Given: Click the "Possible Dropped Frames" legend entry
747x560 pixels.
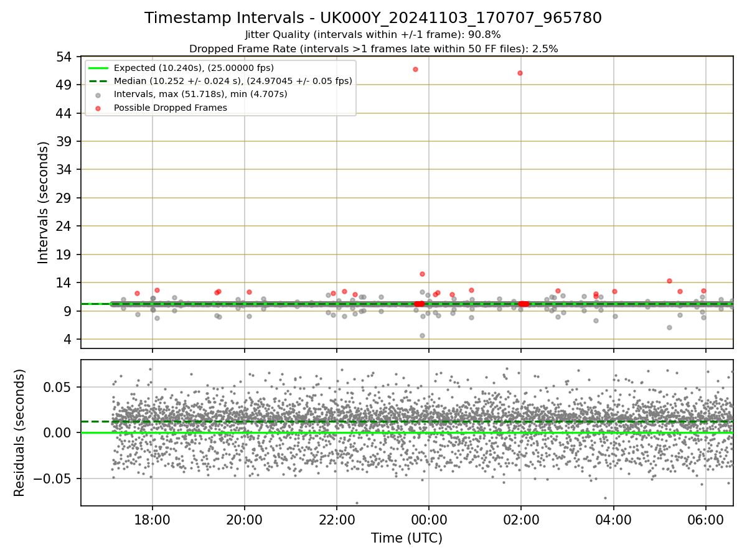Looking at the screenshot, I should tap(170, 108).
